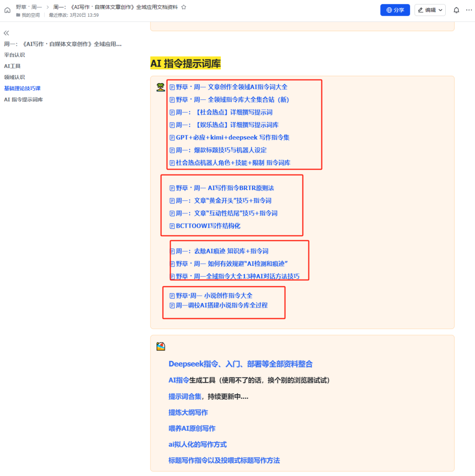Star this document as favorite
Image resolution: width=475 pixels, height=476 pixels.
coord(184,7)
